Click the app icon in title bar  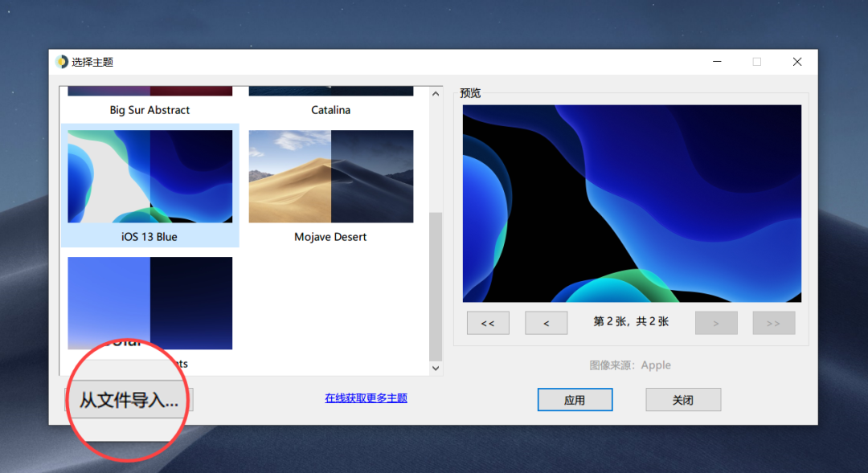[61, 62]
